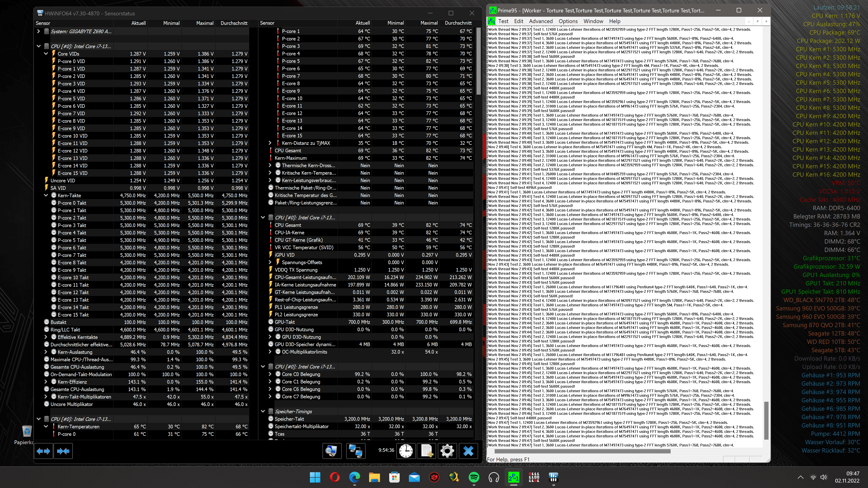Open the Edit menu in Prime95

coord(518,21)
